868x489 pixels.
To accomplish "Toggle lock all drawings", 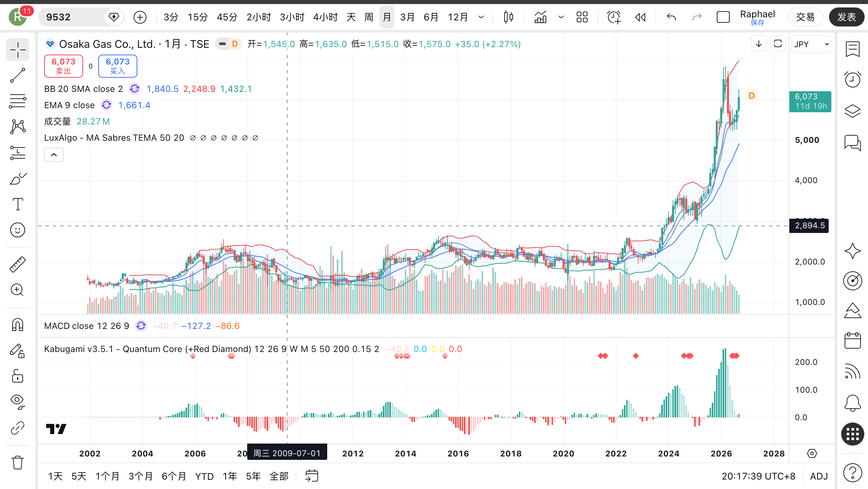I will [x=18, y=376].
